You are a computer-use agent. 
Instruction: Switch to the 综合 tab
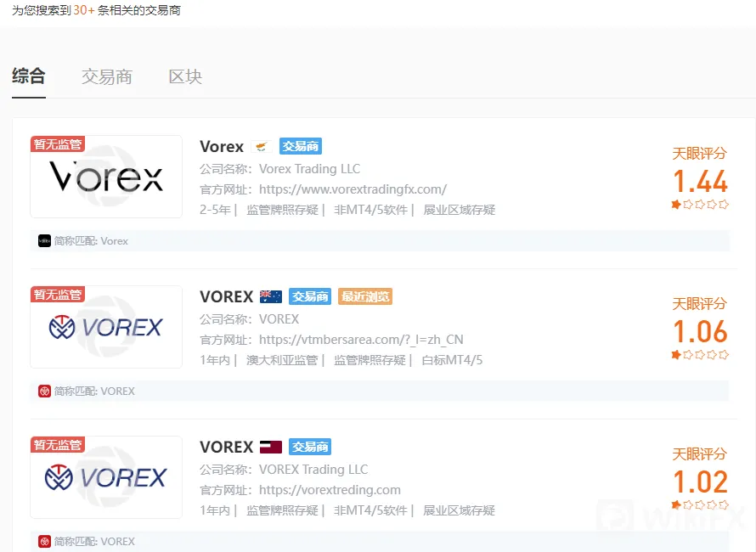coord(29,76)
